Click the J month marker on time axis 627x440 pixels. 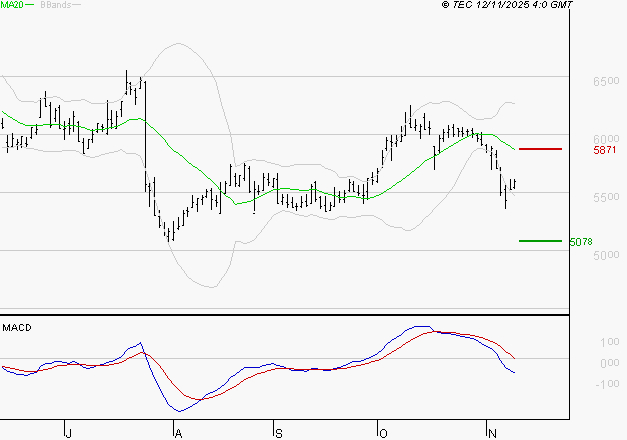[x=69, y=433]
